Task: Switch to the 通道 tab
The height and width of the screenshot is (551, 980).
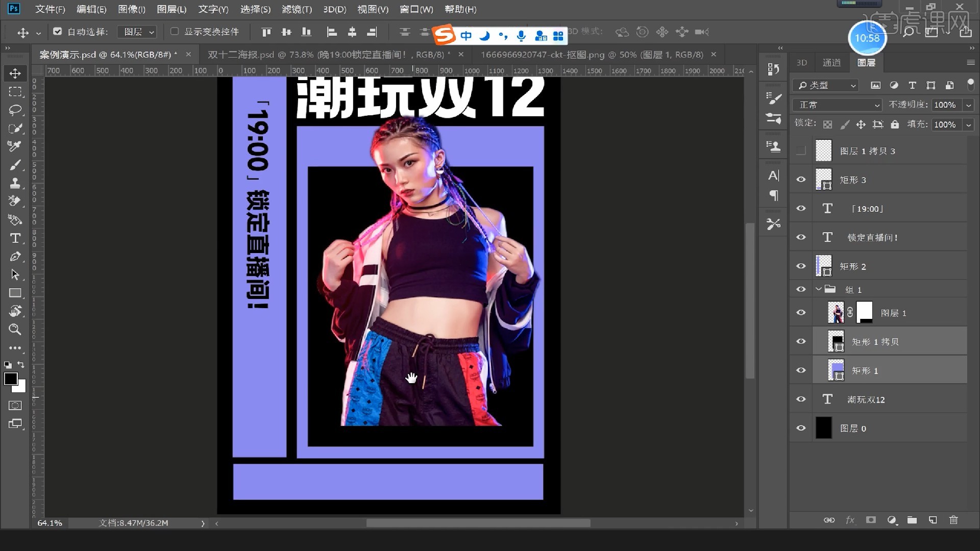Action: pos(831,62)
